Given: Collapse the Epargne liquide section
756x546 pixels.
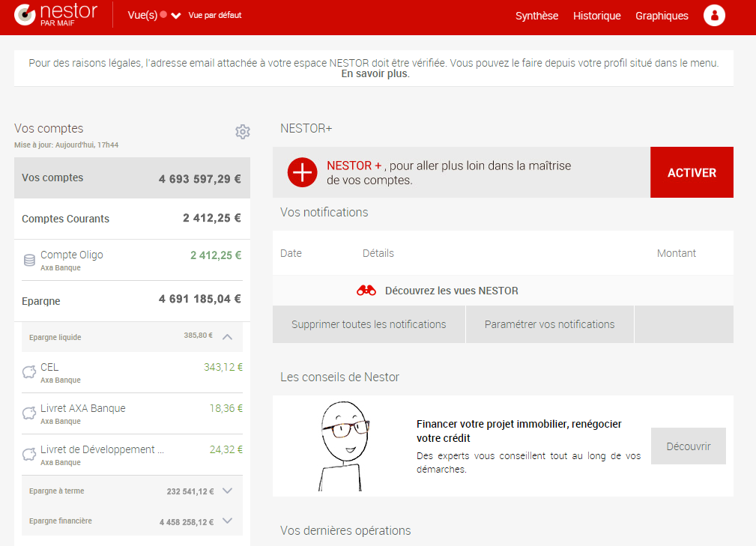Looking at the screenshot, I should (227, 337).
